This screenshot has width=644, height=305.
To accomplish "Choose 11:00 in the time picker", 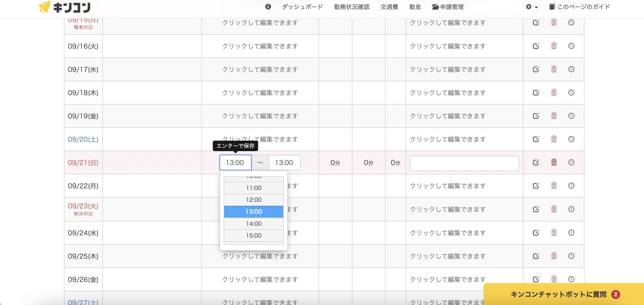I will [254, 188].
